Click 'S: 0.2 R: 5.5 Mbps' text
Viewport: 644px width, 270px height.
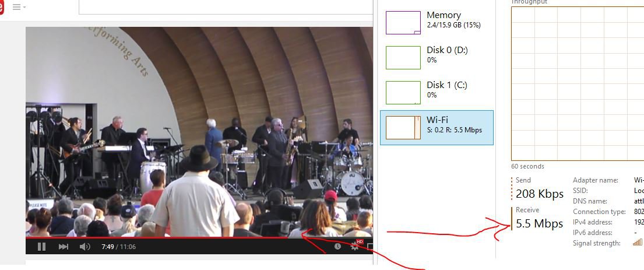click(454, 130)
